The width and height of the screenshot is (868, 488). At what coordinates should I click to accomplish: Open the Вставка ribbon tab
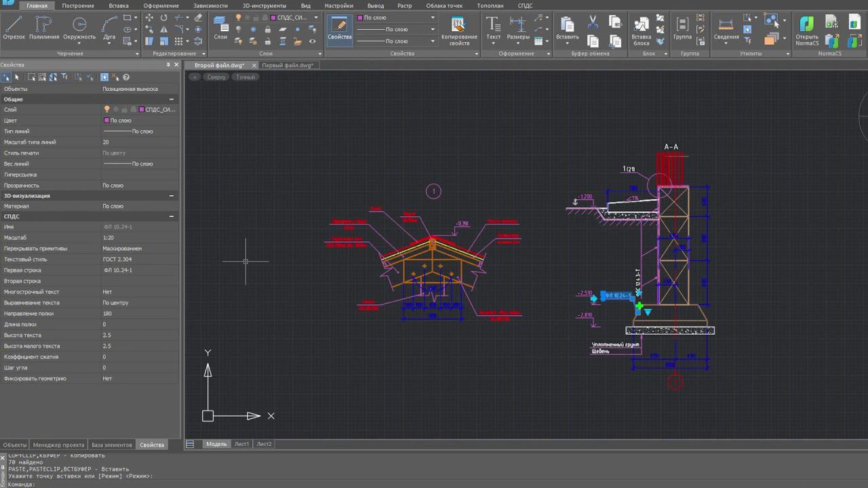[x=119, y=5]
